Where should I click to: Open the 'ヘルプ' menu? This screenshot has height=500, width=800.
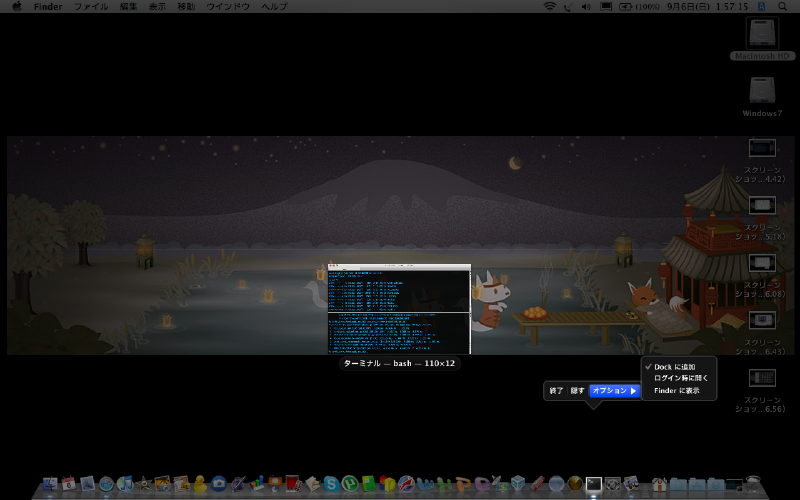(274, 7)
